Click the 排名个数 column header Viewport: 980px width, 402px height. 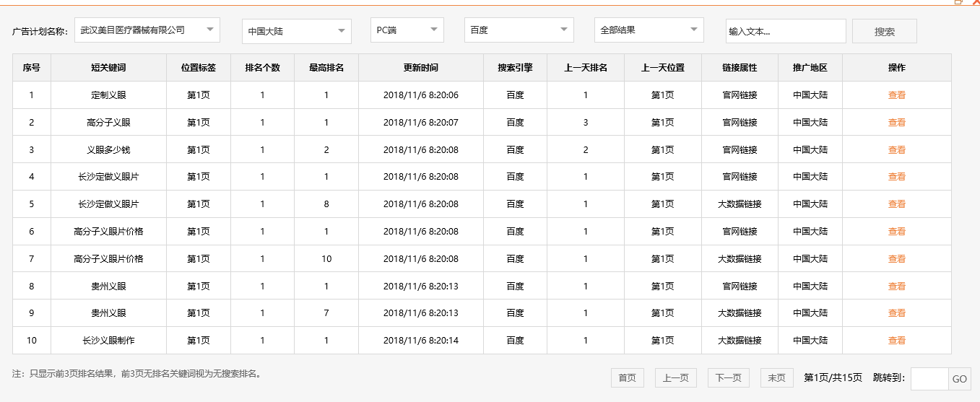[x=263, y=68]
